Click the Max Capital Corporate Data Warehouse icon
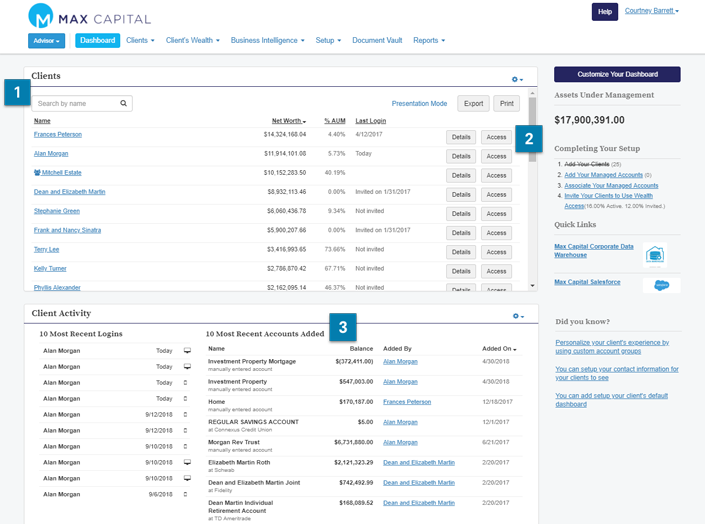 655,255
